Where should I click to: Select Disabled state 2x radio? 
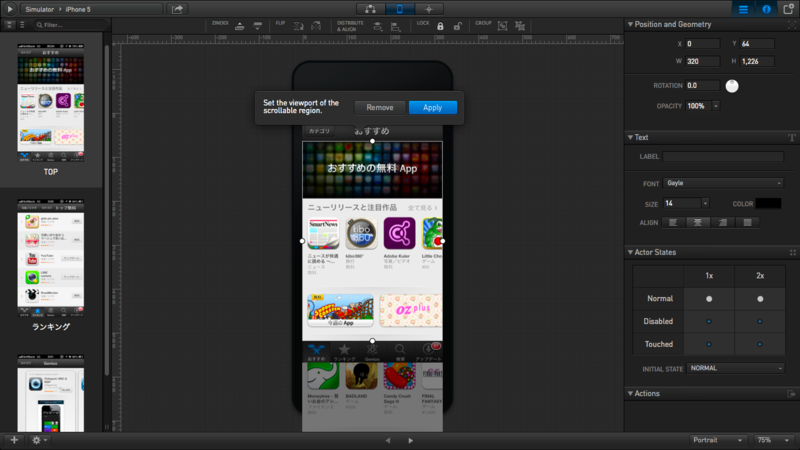click(760, 321)
